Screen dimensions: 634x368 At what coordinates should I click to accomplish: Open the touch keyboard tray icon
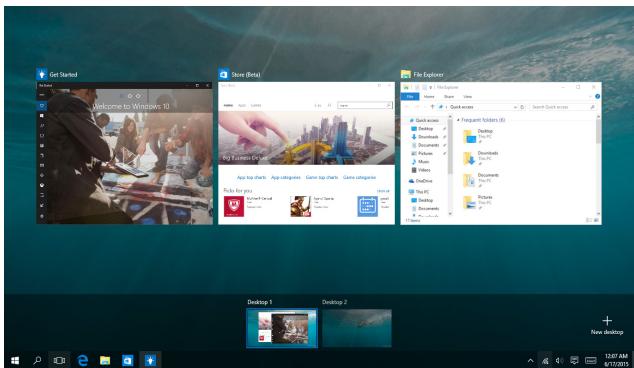pyautogui.click(x=591, y=360)
